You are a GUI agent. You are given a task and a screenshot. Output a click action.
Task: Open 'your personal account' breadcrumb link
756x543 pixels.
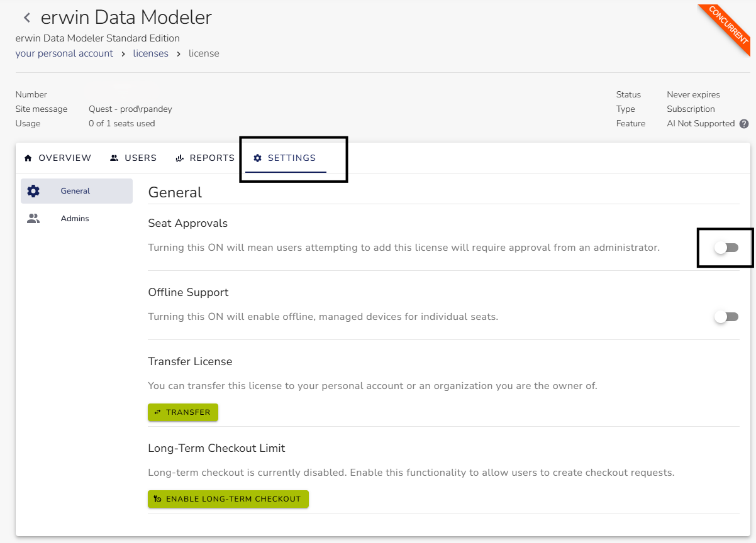tap(64, 53)
